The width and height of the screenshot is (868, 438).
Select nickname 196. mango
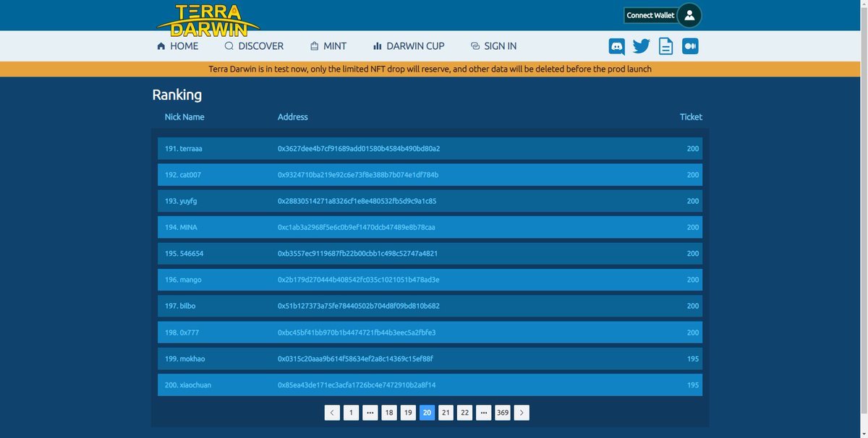coord(183,280)
